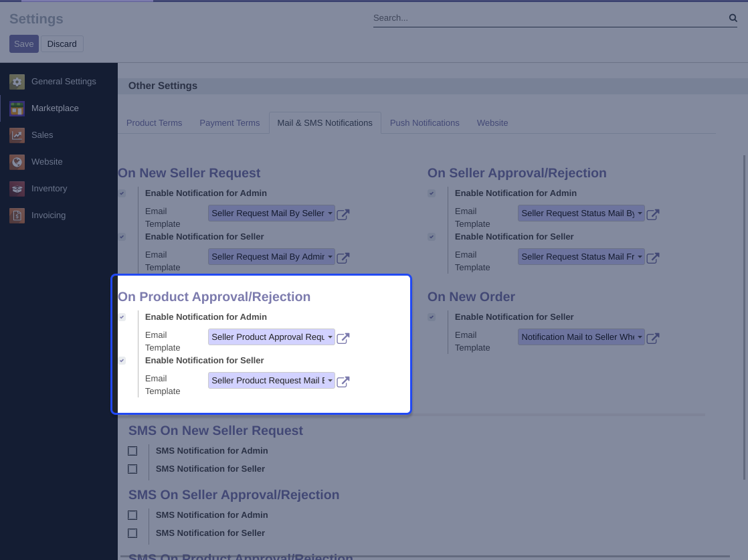Check SMS Notification for Seller under Seller Approval/Rejection
This screenshot has height=560, width=748.
coord(132,533)
